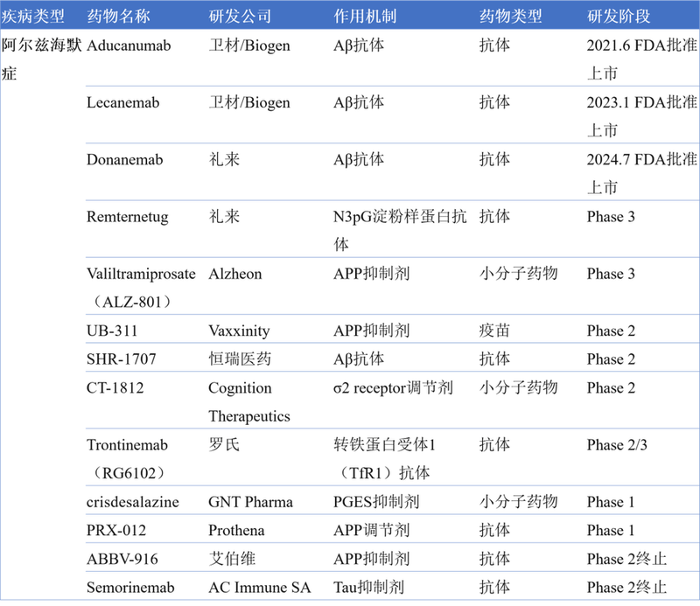Click the 罗氏 company cell

point(224,445)
